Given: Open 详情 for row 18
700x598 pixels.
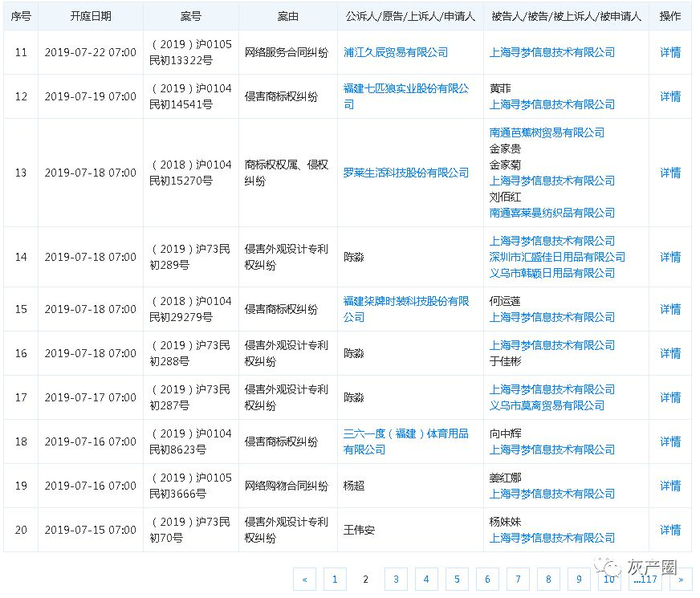Looking at the screenshot, I should pos(670,442).
